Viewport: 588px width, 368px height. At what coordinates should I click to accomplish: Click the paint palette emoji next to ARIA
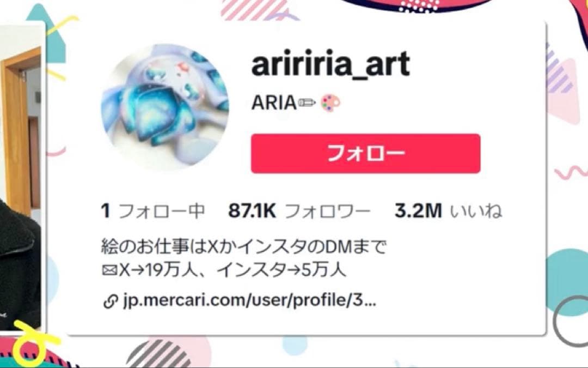click(330, 103)
